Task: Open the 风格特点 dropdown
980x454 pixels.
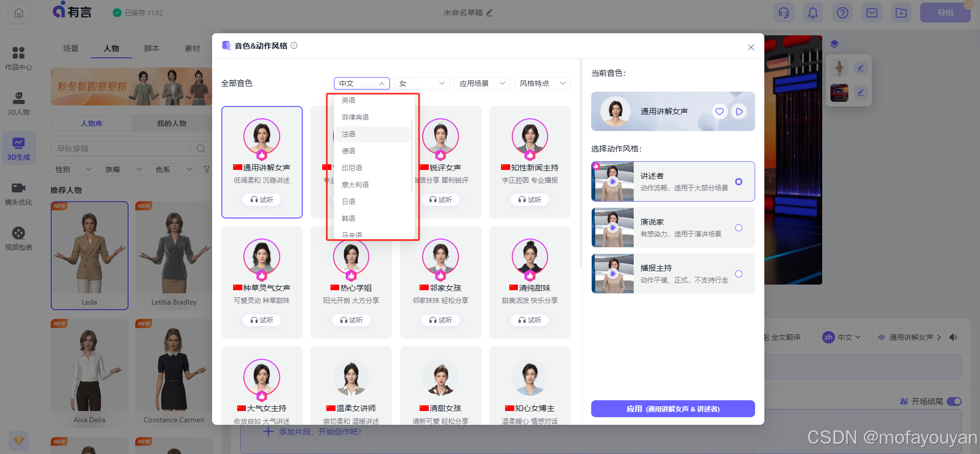Action: click(x=543, y=83)
